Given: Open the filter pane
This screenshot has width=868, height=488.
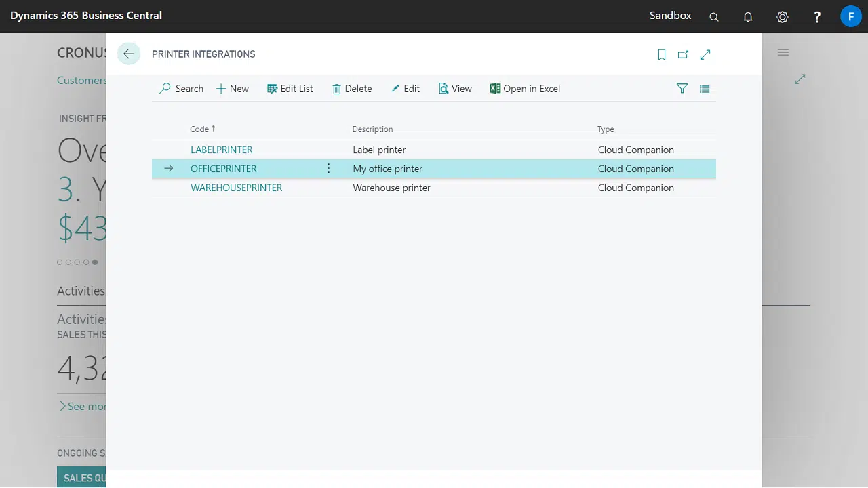Looking at the screenshot, I should click(x=682, y=89).
